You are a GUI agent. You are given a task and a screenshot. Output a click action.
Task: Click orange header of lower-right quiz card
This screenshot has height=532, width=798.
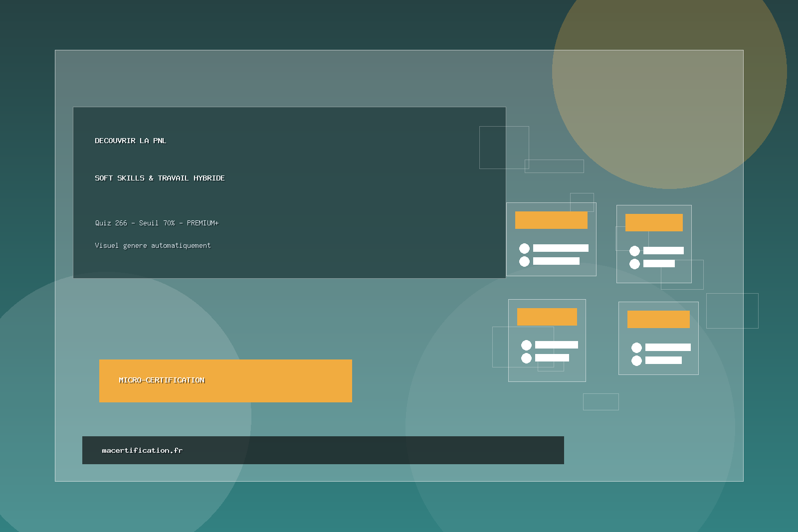658,319
